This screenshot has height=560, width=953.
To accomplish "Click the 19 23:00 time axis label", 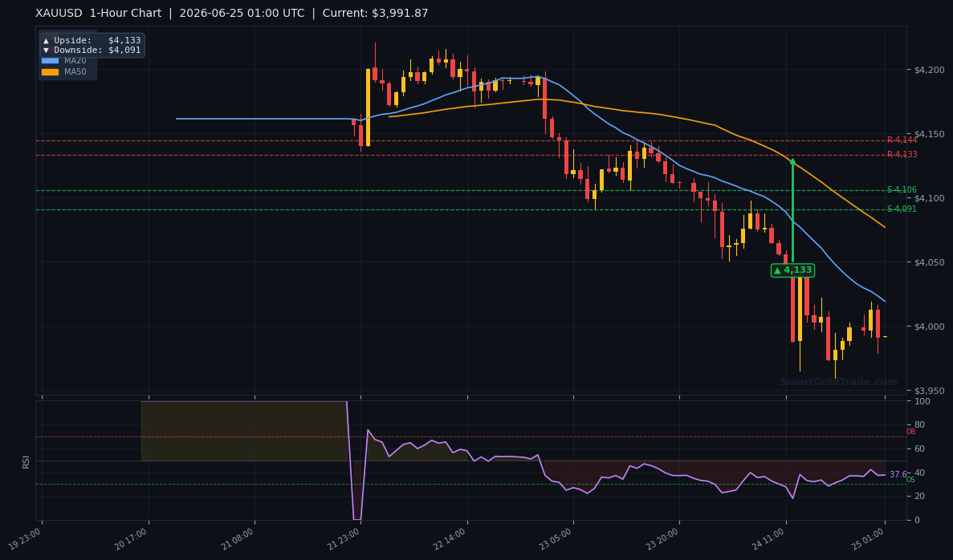I will [x=26, y=539].
